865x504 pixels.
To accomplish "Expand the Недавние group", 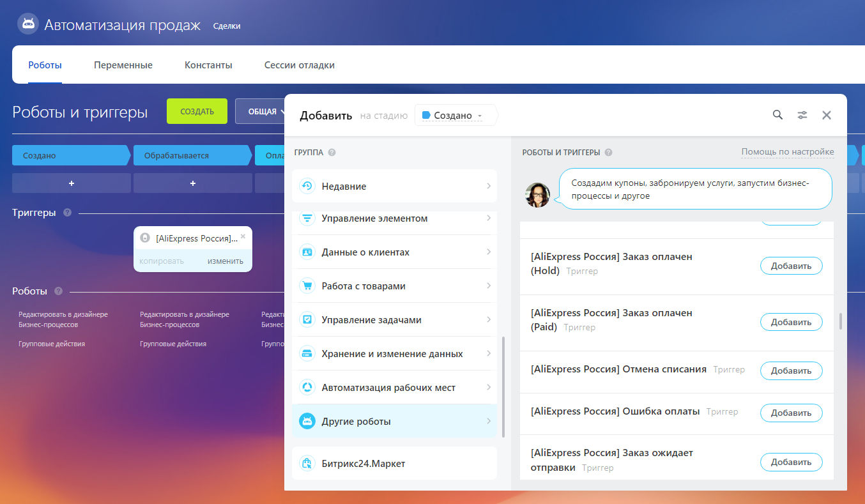I will click(489, 187).
